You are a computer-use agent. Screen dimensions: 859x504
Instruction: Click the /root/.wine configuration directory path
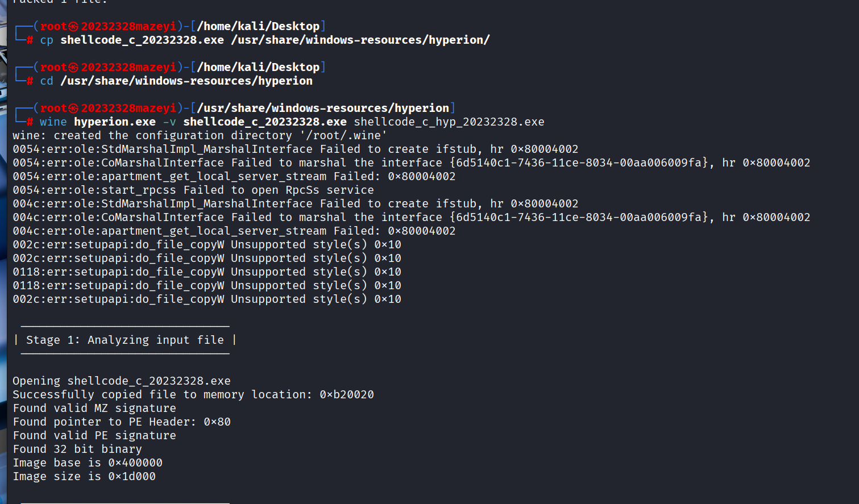coord(343,136)
